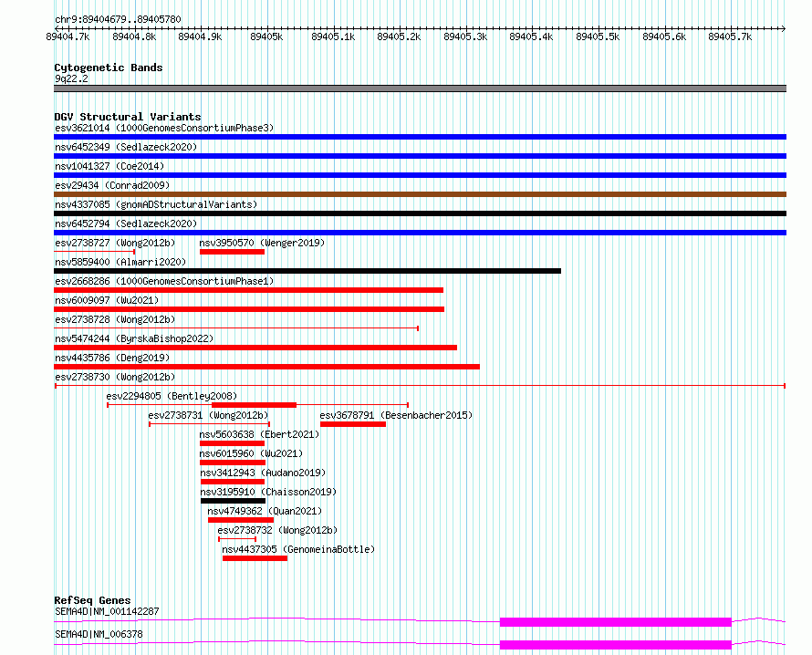Open SEMA4D NM_001142287 transcript label
The width and height of the screenshot is (812, 655).
coord(107,611)
